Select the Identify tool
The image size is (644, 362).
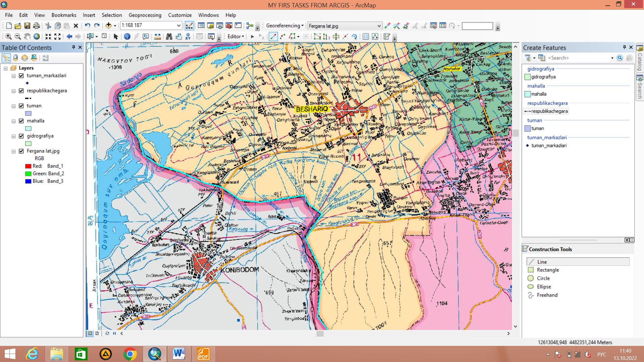(x=127, y=37)
